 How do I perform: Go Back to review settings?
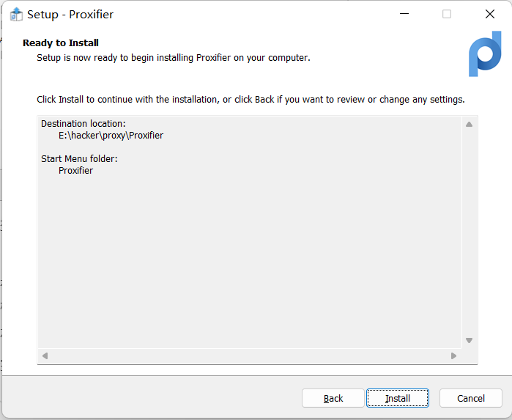click(333, 398)
